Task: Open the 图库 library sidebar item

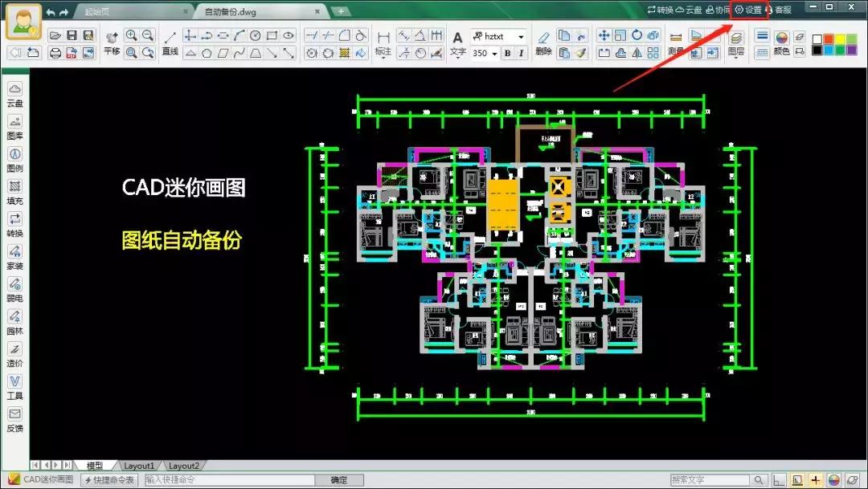Action: click(15, 128)
